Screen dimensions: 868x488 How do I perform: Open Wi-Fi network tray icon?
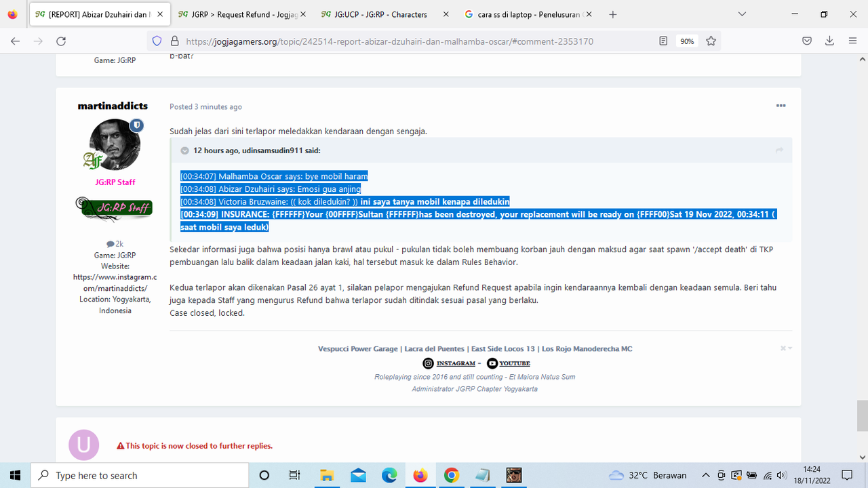768,475
